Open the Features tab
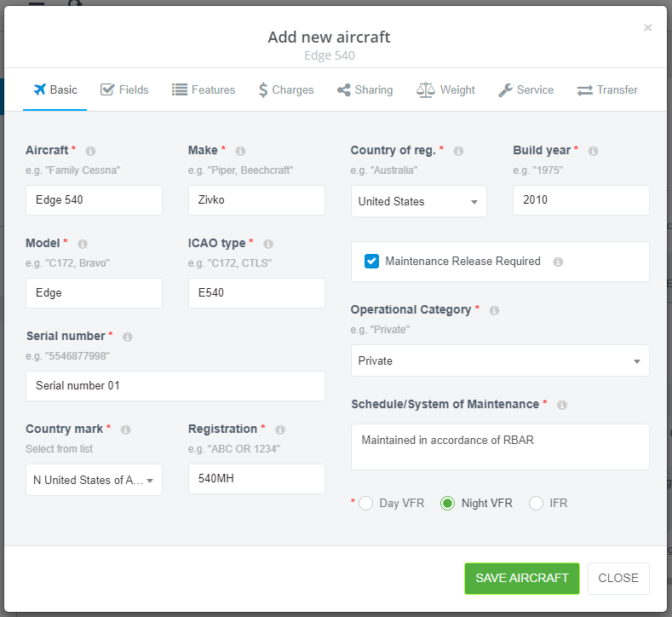672x617 pixels. 204,90
